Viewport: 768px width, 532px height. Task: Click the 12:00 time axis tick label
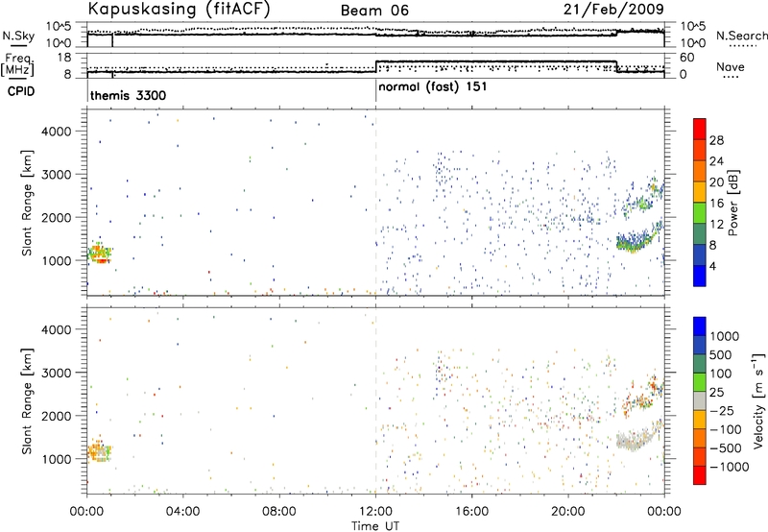(x=375, y=512)
